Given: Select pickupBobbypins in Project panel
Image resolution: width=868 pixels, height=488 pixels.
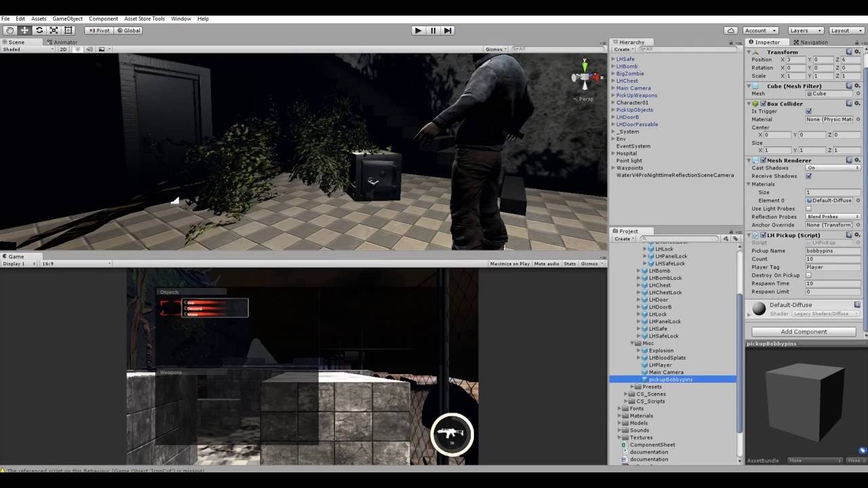Looking at the screenshot, I should point(673,380).
